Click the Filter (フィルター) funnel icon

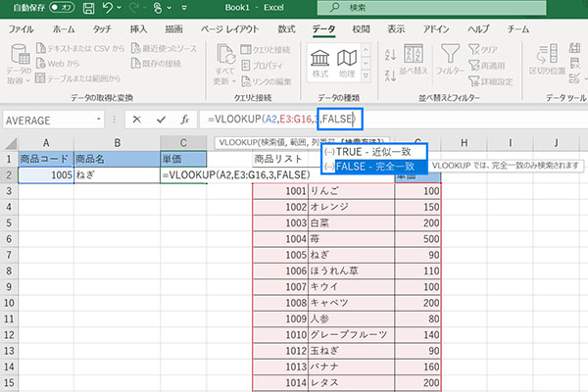pos(451,61)
